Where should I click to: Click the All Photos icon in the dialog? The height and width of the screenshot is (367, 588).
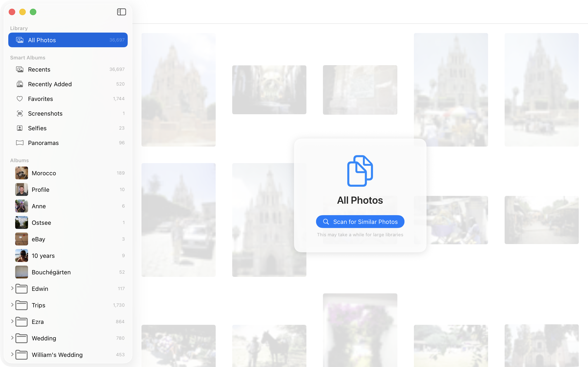(360, 170)
